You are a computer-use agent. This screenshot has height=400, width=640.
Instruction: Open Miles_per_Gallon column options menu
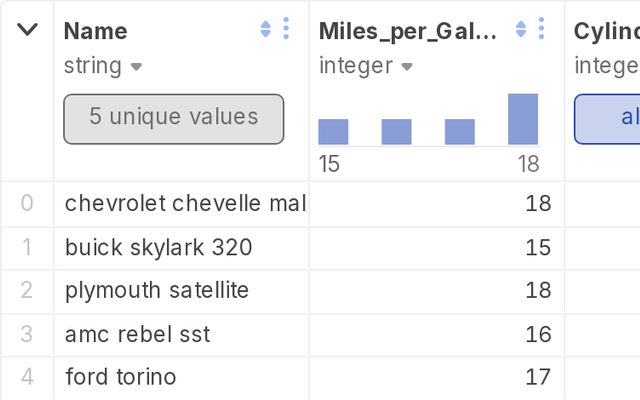click(x=541, y=30)
